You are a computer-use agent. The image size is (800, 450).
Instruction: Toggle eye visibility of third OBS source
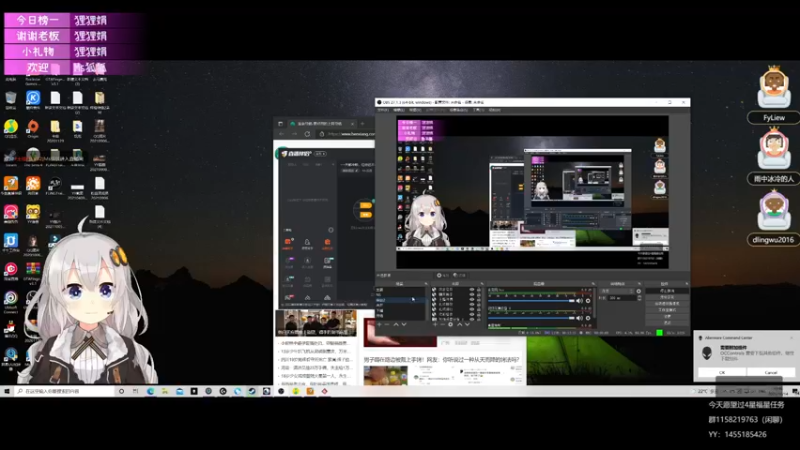point(472,299)
